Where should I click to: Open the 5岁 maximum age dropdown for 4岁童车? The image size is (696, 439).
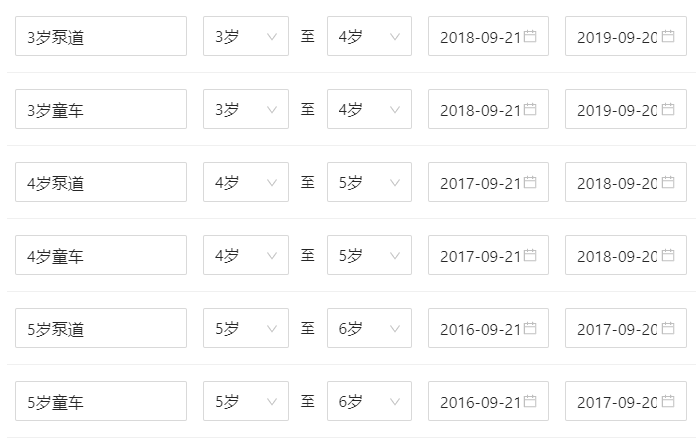(x=369, y=255)
